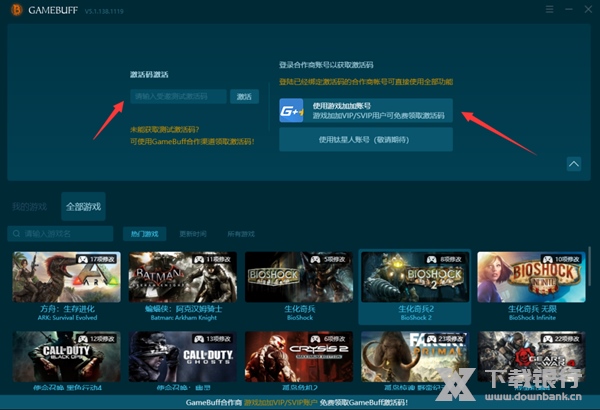Click 使用钛星人账号 button
This screenshot has width=600, height=410.
[366, 140]
